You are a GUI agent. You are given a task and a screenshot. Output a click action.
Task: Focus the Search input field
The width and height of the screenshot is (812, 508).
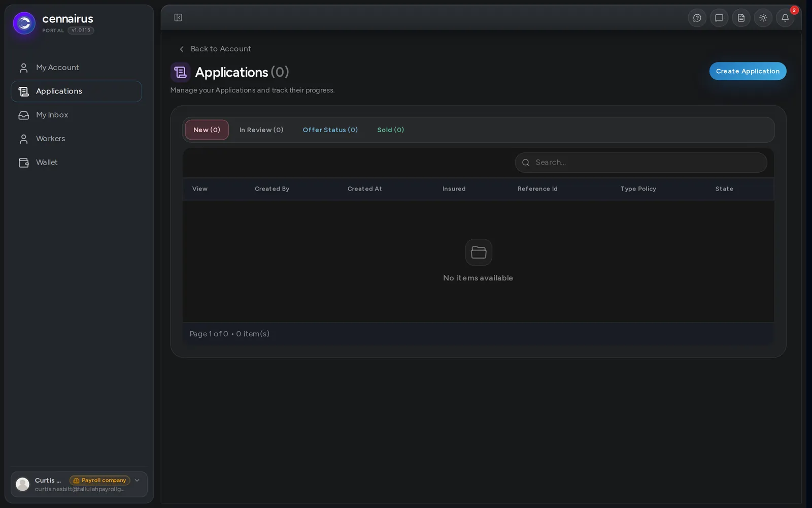coord(640,163)
